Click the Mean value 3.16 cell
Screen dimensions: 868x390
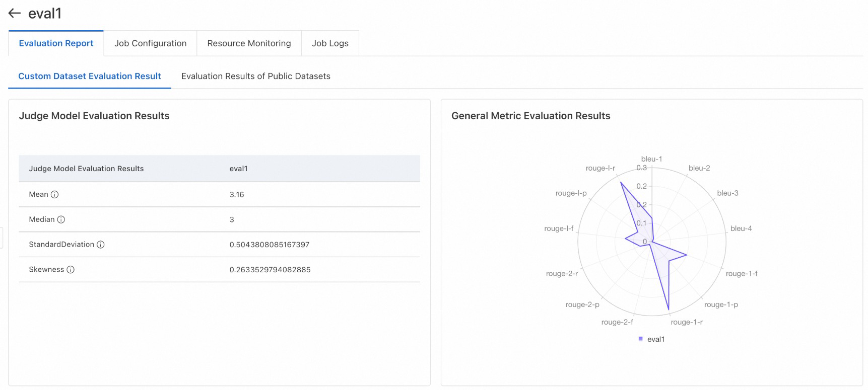(x=237, y=195)
